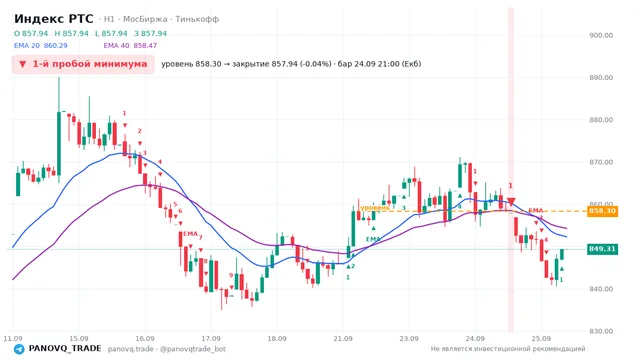Click the 1-й пробой минимума signal badge
The image size is (640, 360).
[83, 64]
